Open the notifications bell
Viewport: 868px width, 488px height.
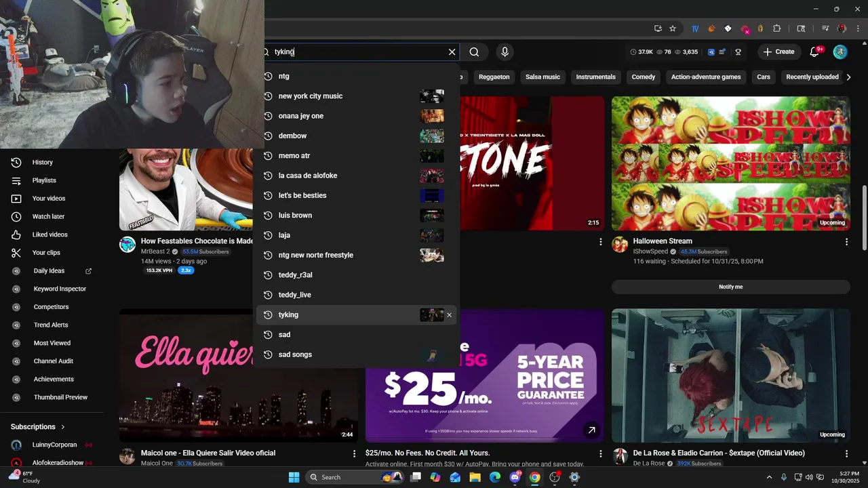click(816, 52)
